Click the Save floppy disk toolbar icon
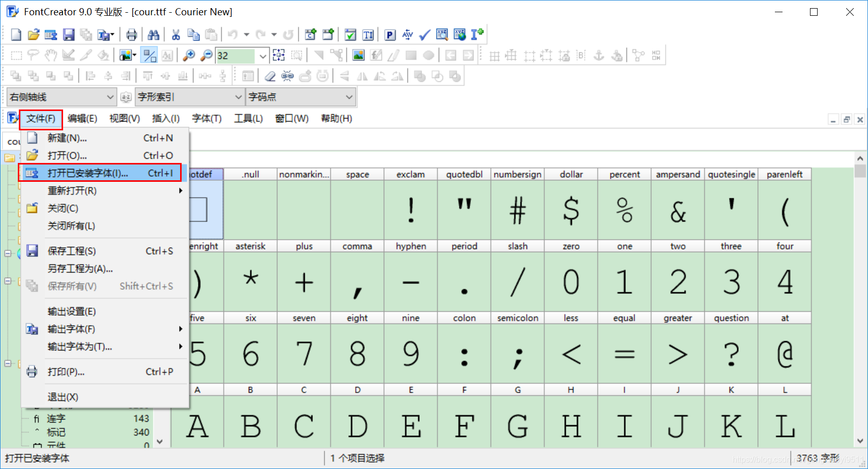 [x=69, y=35]
